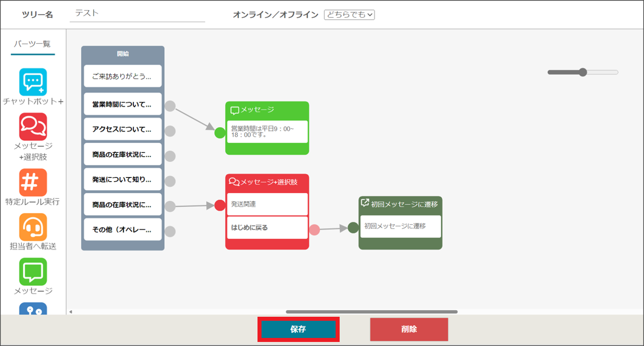
Task: Click the パーツ一覧 tab heading
Action: [32, 44]
